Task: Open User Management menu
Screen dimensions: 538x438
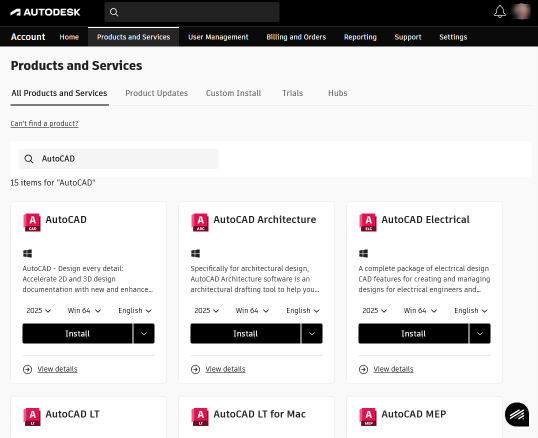Action: click(x=218, y=37)
